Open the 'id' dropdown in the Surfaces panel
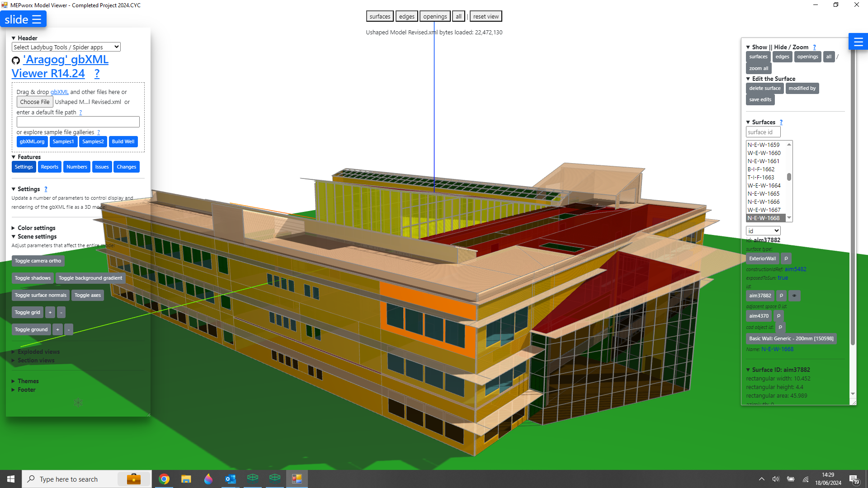The height and width of the screenshot is (488, 868). pyautogui.click(x=763, y=230)
